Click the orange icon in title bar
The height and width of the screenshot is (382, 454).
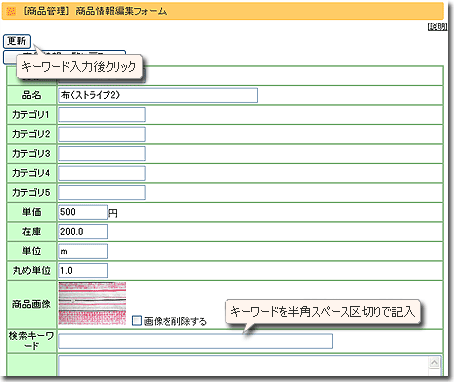tap(11, 11)
